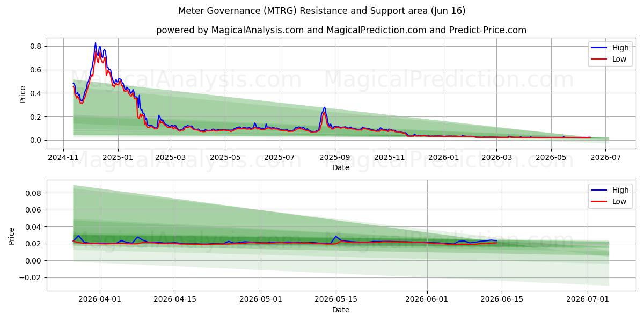Image resolution: width=644 pixels, height=322 pixels.
Task: Click the August 2025 price spike in upper chart
Action: coord(324,108)
